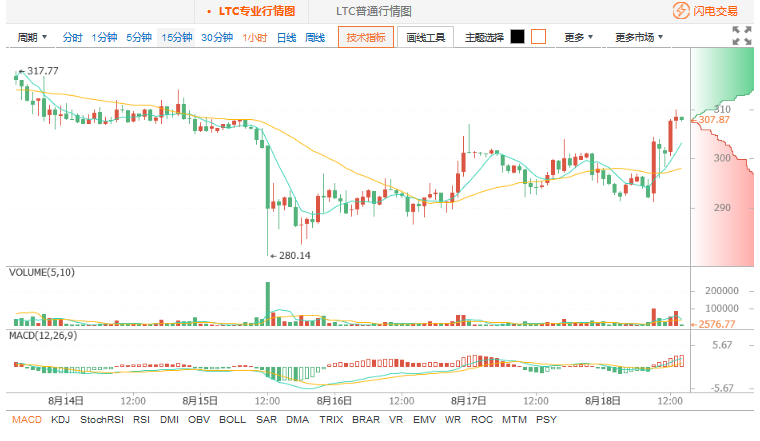Expand the 周期 period dropdown
Screen dimensions: 760x441
tap(32, 38)
